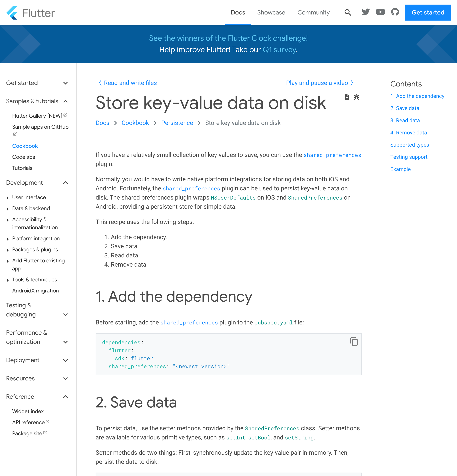Image resolution: width=457 pixels, height=476 pixels.
Task: Click the GitHub octocat icon in navbar
Action: click(395, 12)
